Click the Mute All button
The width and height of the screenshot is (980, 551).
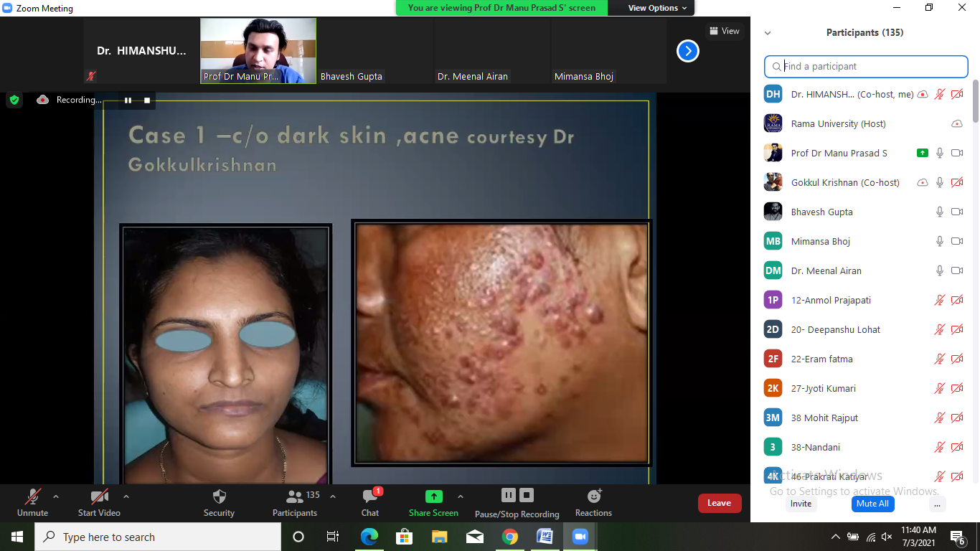click(872, 504)
